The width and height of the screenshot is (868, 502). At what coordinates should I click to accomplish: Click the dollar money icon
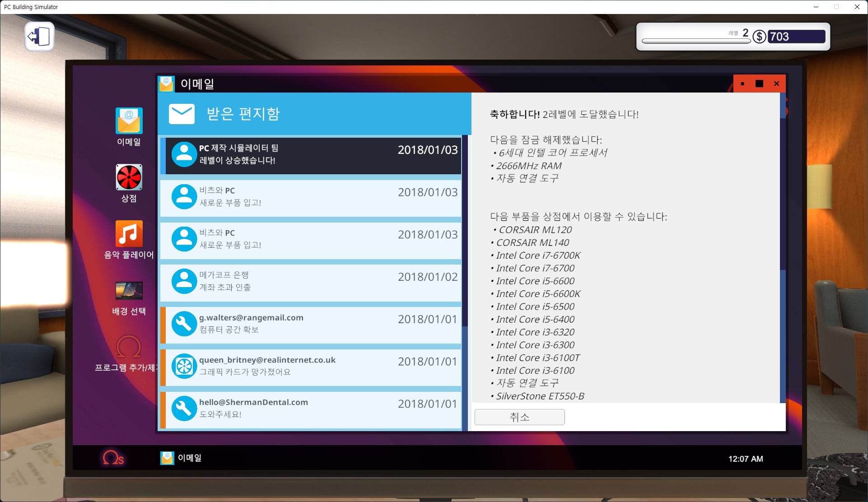click(759, 37)
